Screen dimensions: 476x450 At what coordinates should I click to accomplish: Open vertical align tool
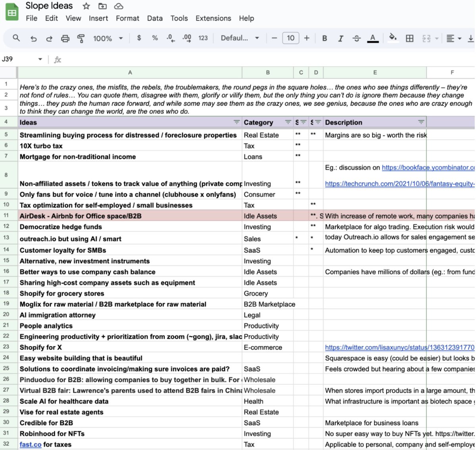point(471,38)
